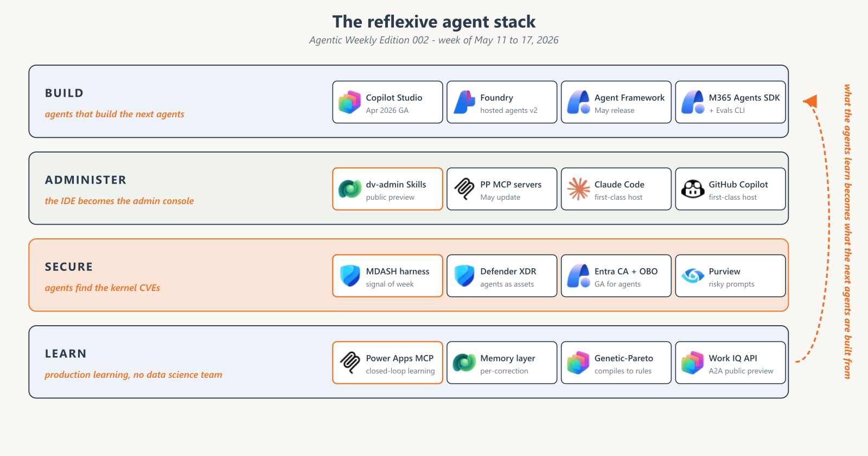
Task: Select the Claude Code starburst icon
Action: (578, 189)
